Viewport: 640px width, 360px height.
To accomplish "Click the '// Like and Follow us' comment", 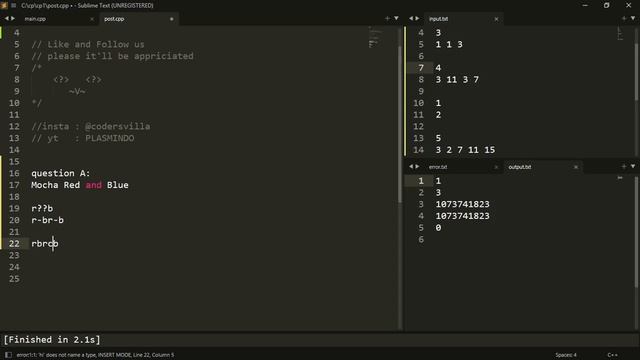I will (88, 44).
